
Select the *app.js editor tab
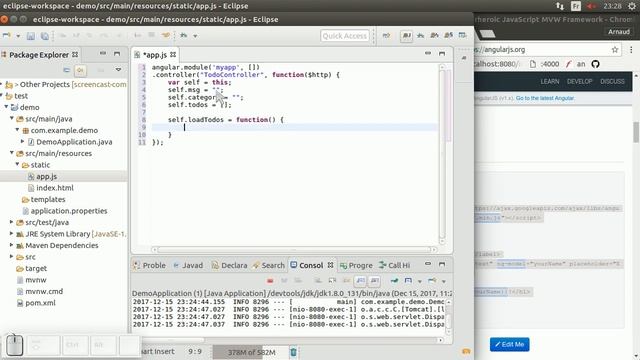tap(155, 55)
